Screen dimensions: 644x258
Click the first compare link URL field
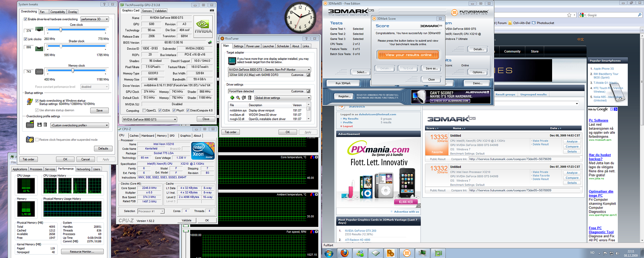point(524,159)
